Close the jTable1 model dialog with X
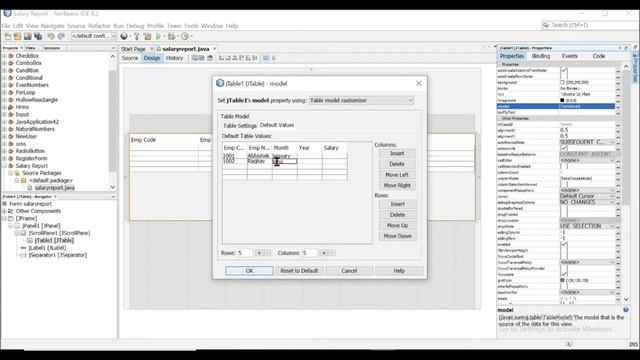The width and height of the screenshot is (640, 360). click(x=418, y=83)
